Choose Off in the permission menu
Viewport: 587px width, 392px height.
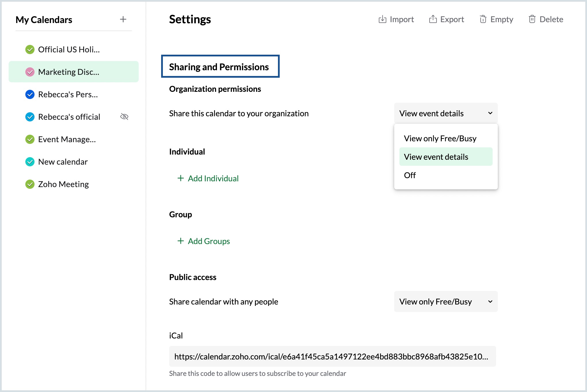click(410, 175)
